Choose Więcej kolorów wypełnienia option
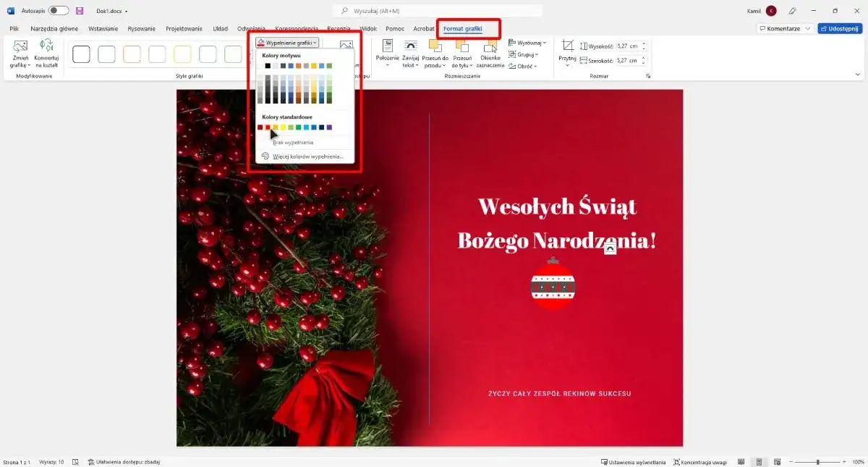Viewport: 868px width, 467px height. (307, 156)
